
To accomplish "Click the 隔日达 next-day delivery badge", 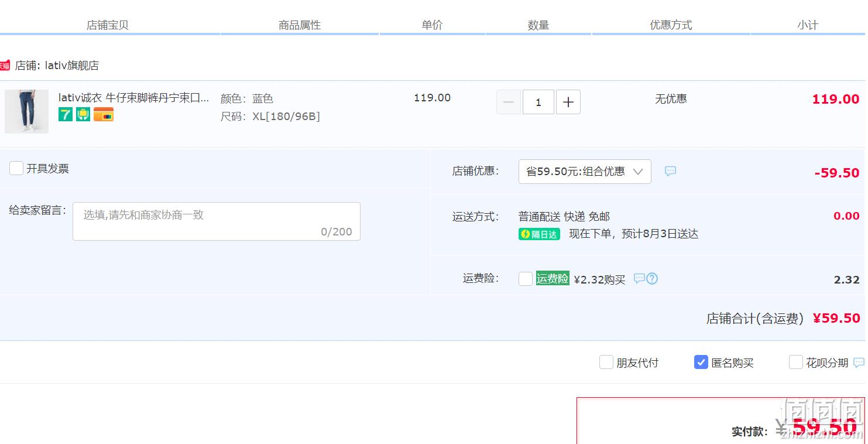I will (539, 234).
